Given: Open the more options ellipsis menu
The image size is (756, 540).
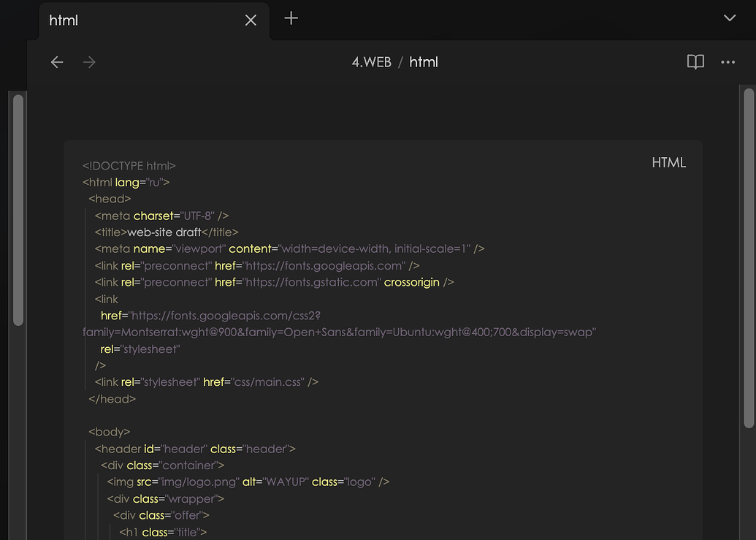Looking at the screenshot, I should [x=728, y=62].
